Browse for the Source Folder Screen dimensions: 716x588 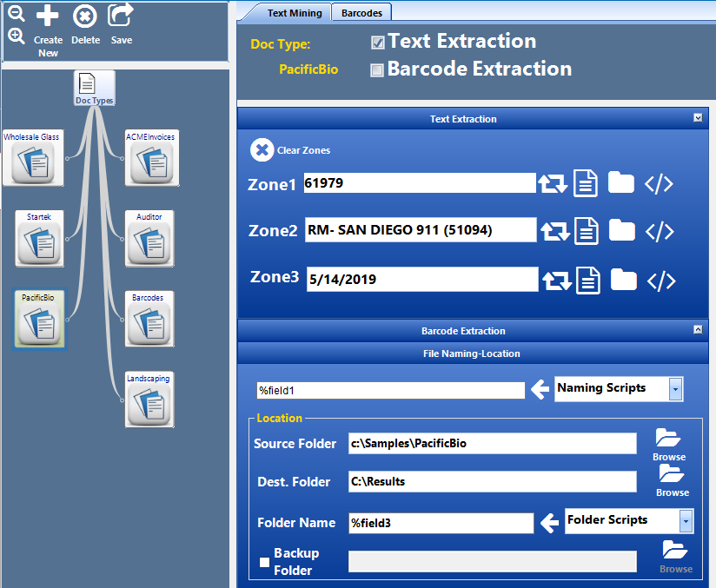pos(668,445)
